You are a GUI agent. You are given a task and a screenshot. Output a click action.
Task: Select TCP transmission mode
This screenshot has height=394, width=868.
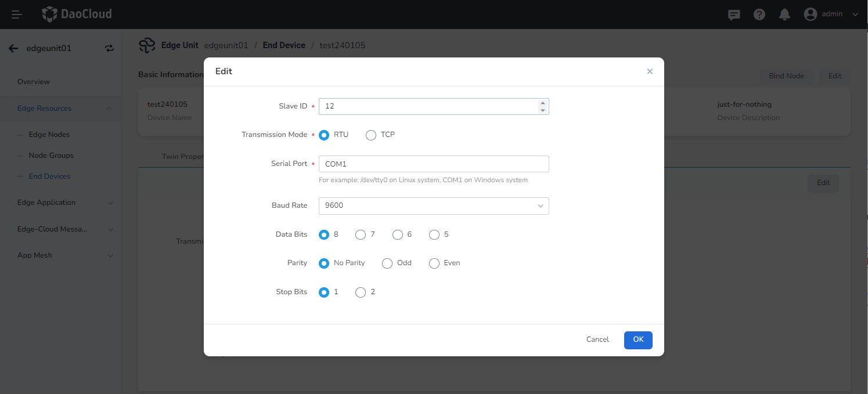pos(371,135)
